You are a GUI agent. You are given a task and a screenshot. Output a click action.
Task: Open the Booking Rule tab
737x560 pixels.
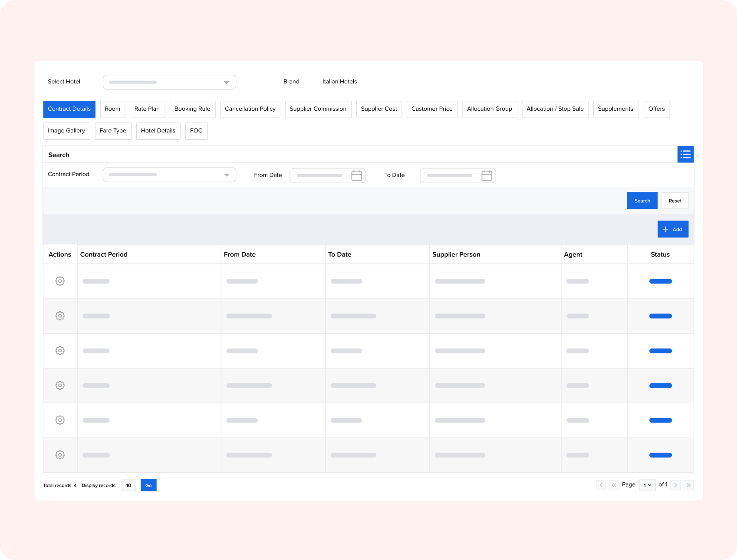point(192,109)
